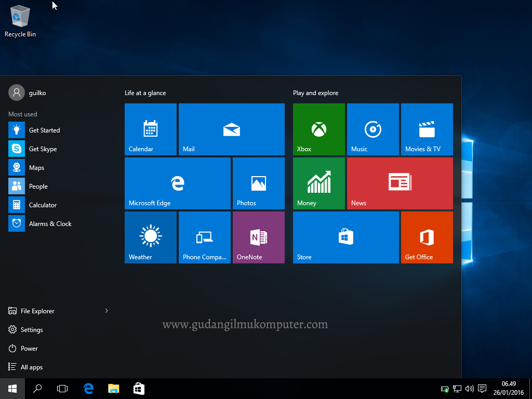Open the Movies & TV tile
This screenshot has height=399, width=532.
[427, 129]
